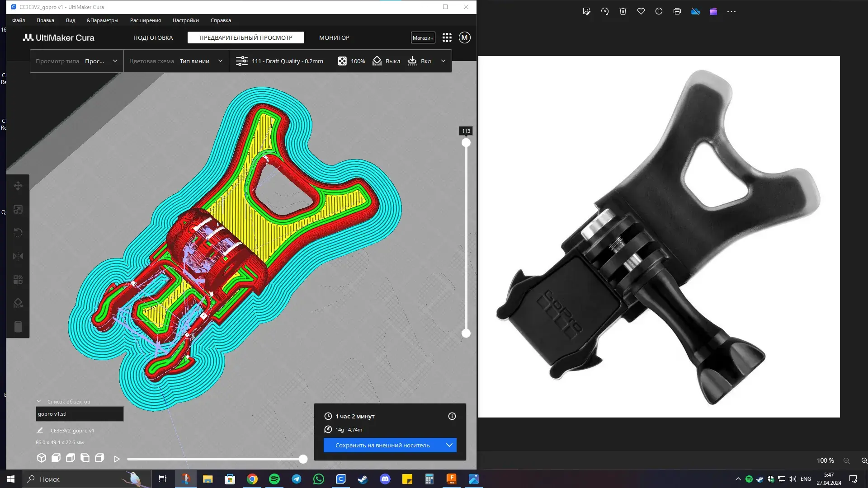Switch to right side view camera icon
868x488 pixels.
(99, 458)
